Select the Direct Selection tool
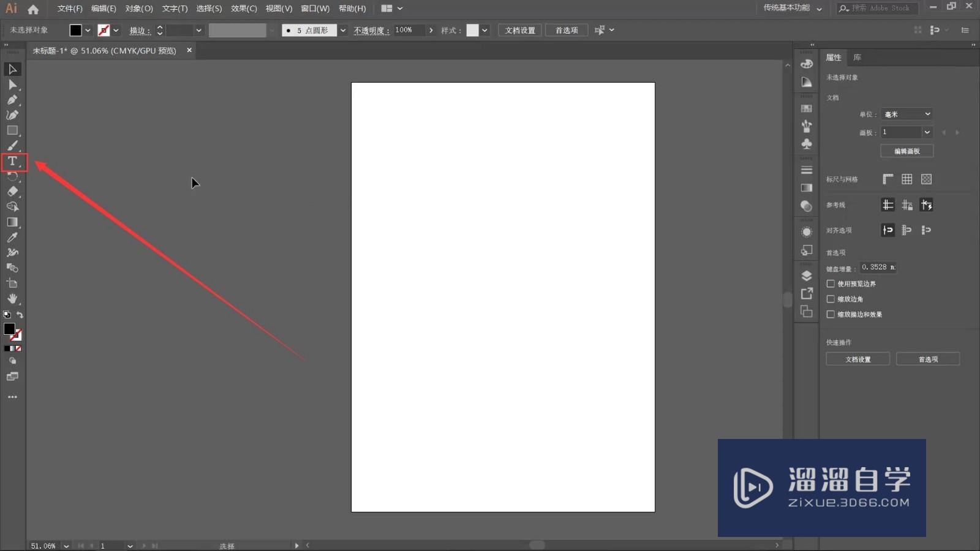This screenshot has height=551, width=980. [x=12, y=84]
